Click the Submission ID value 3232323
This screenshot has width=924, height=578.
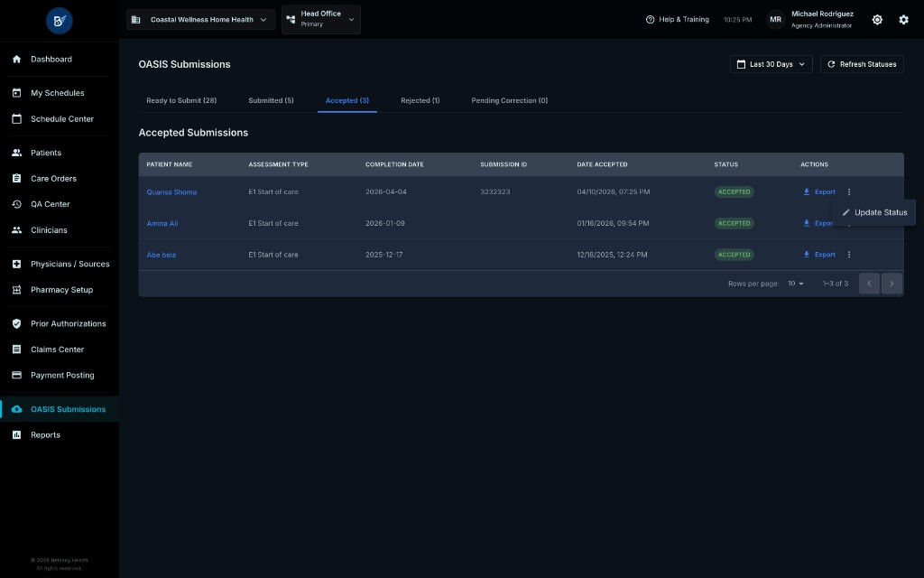[495, 191]
